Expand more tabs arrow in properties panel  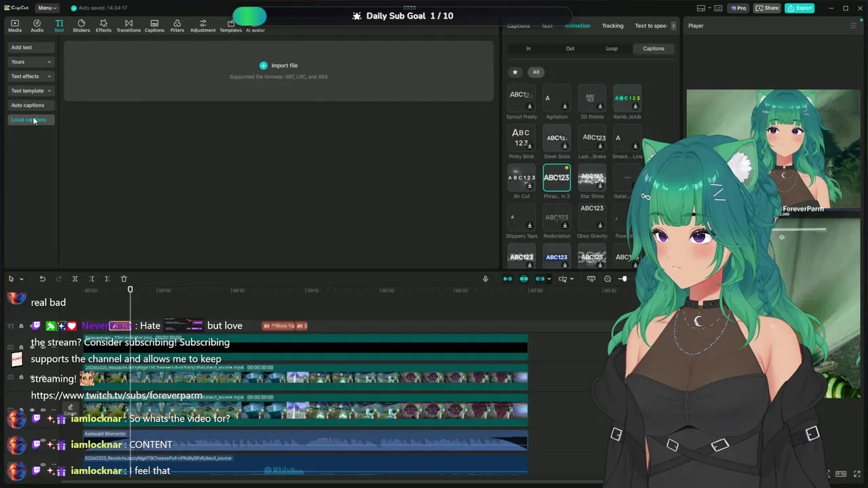tap(673, 26)
